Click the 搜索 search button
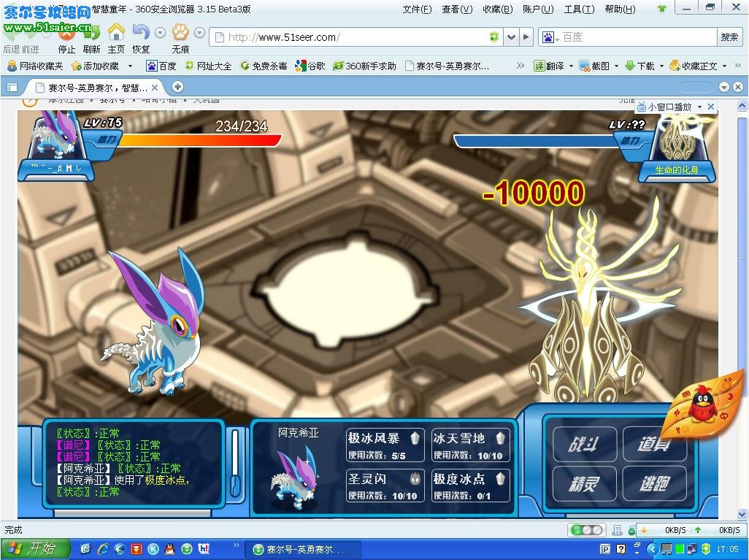 729,37
